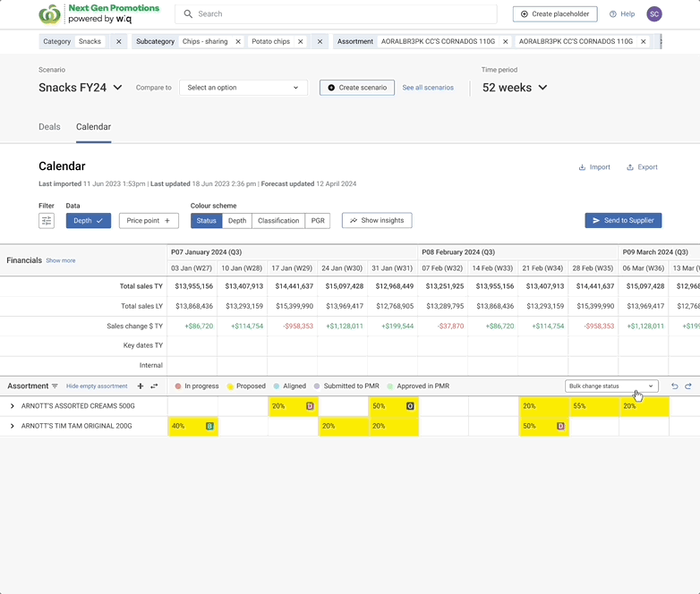Expand ARNOTT'S ASSORTED CREAMS 500G row

(x=12, y=406)
